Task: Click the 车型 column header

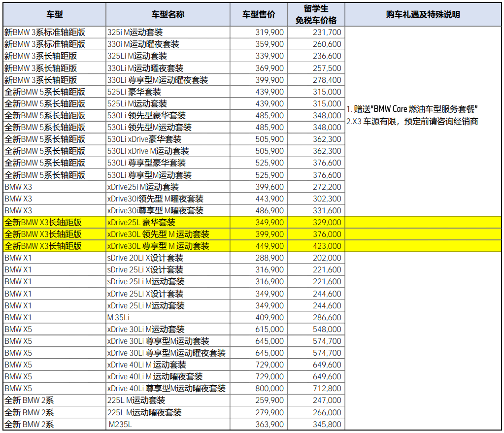Action: 54,14
